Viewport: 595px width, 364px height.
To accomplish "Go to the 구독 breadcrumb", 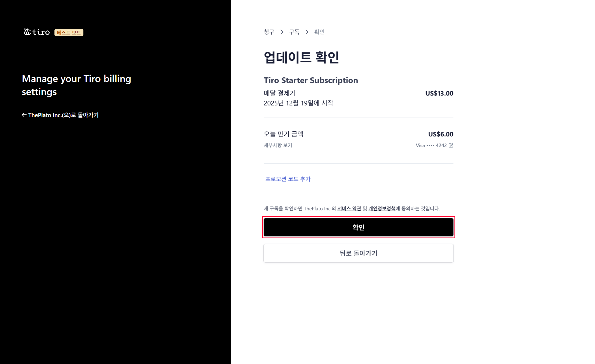I will tap(294, 32).
